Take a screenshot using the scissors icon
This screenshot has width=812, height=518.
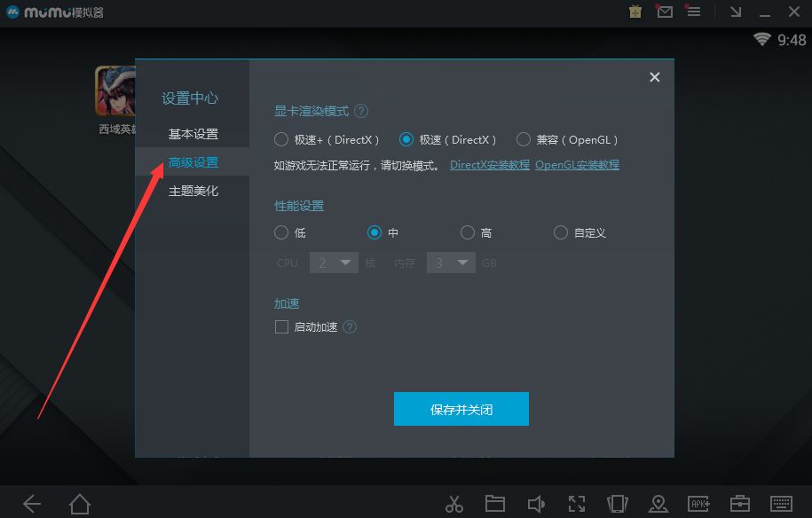[454, 503]
